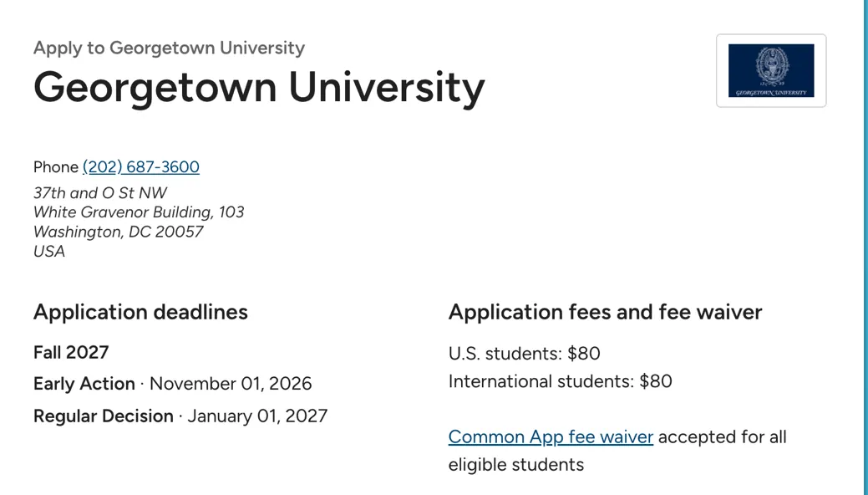Click the Georgetown University seal logo

[x=771, y=70]
